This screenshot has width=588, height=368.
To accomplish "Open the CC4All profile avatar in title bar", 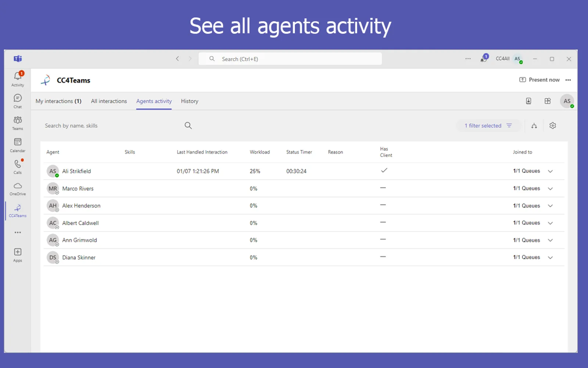I will point(518,59).
